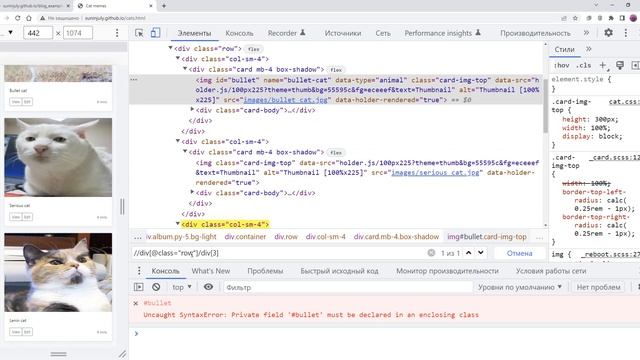
Task: Open DevTools three-dot customize menu
Action: 626,33
